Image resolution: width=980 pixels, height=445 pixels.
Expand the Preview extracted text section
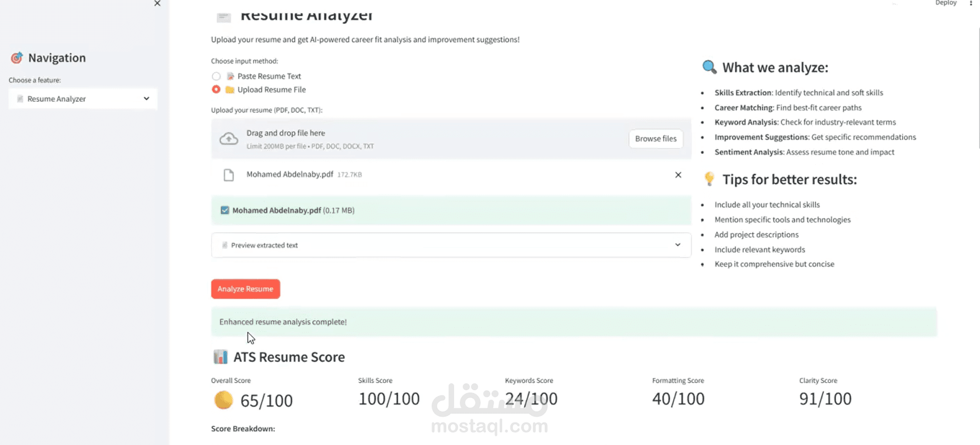click(451, 245)
